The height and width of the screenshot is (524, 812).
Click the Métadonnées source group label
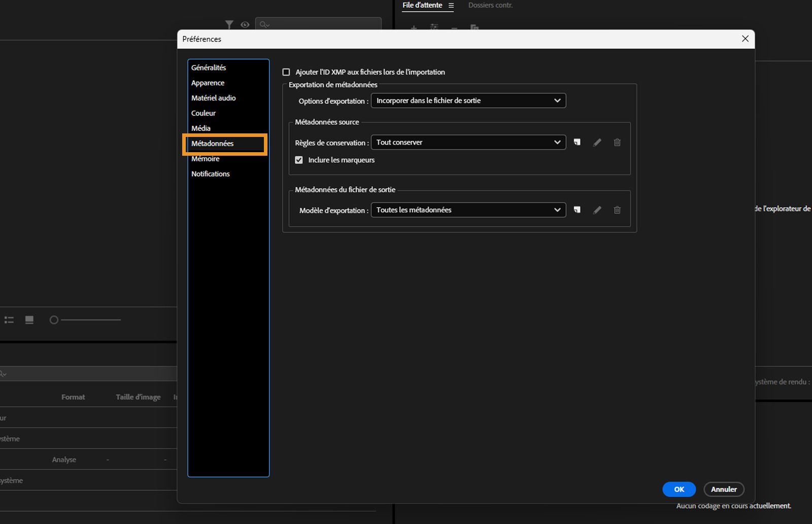(x=327, y=122)
